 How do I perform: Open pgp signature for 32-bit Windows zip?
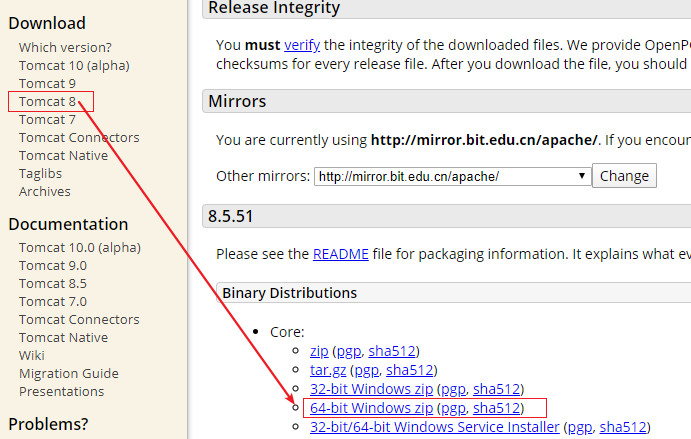tap(453, 390)
